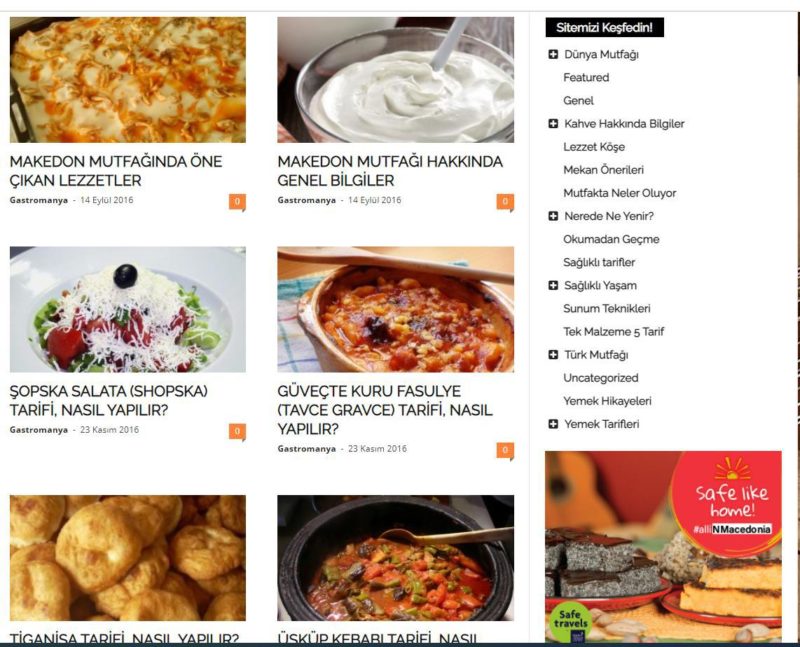Image resolution: width=800 pixels, height=647 pixels.
Task: Click the comment count badge under Makedon Mutfağı Hakkında Genel Bilgiler
Action: [x=505, y=202]
